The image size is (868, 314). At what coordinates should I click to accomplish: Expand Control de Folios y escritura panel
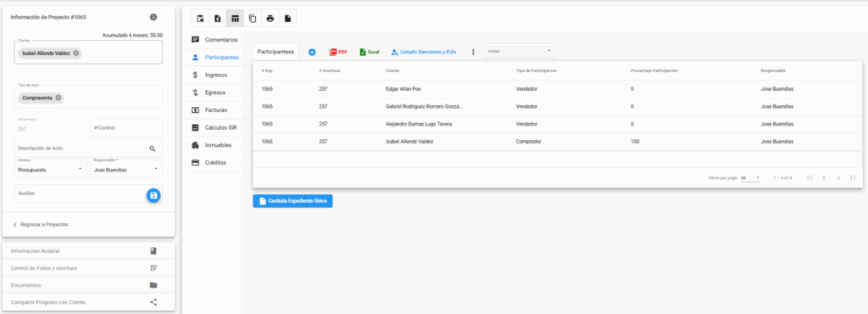[88, 268]
